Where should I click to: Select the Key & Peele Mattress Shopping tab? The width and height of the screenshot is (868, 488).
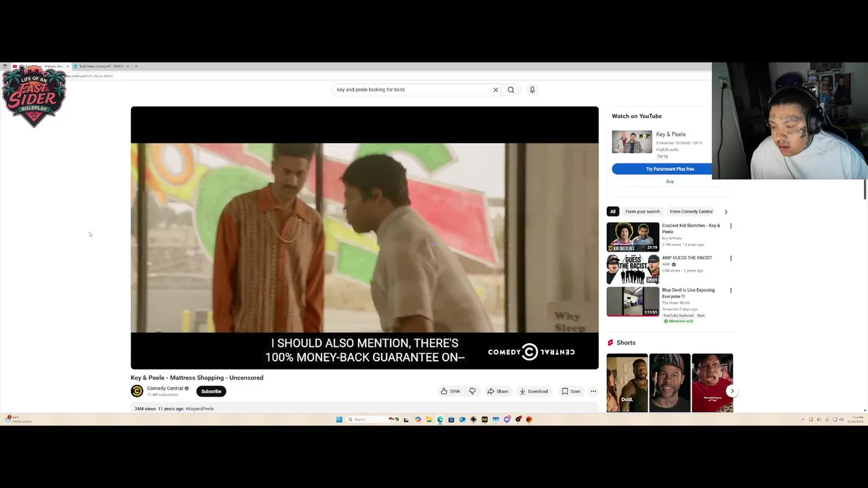[x=41, y=66]
